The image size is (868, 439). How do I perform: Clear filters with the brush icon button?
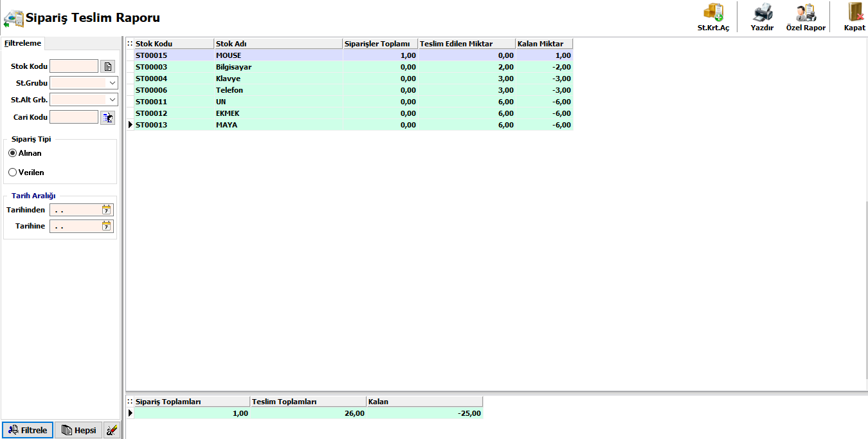(x=111, y=430)
